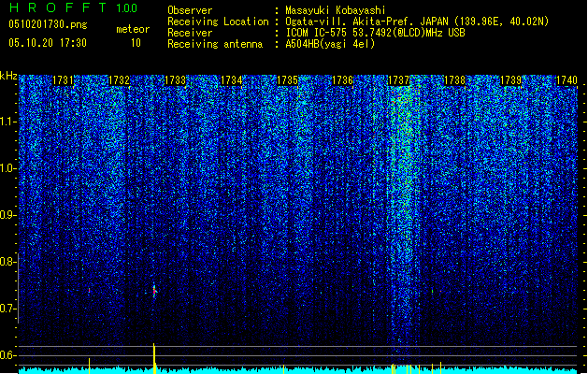Image resolution: width=588 pixels, height=374 pixels.
Task: Select observer name Masayuki Kobayashi
Action: [x=336, y=10]
